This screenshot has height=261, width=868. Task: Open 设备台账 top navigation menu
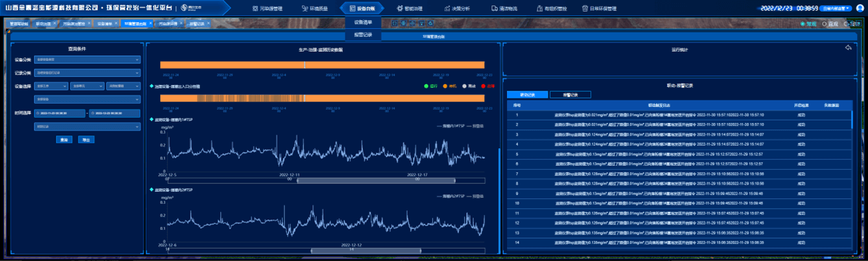point(362,9)
